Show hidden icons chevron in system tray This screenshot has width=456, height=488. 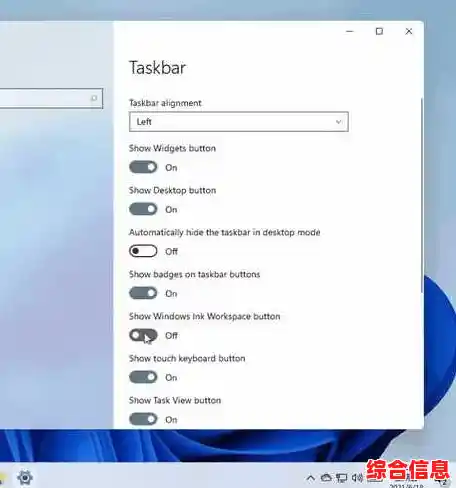tap(310, 478)
